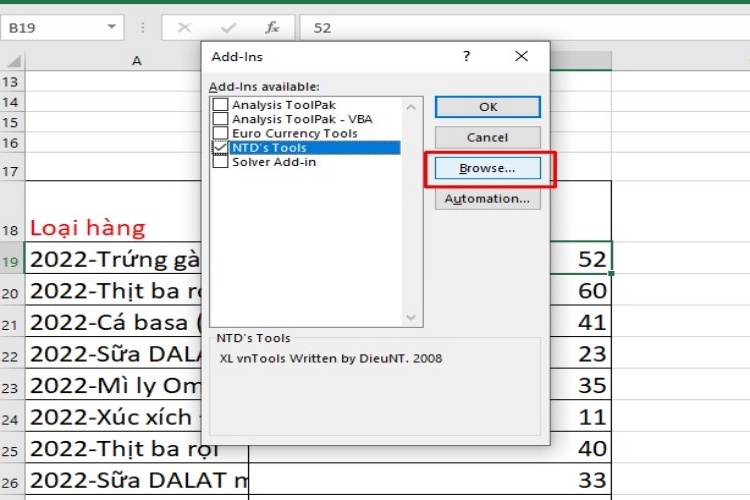The width and height of the screenshot is (750, 500).
Task: Click the cell with value 11
Action: coord(580,416)
